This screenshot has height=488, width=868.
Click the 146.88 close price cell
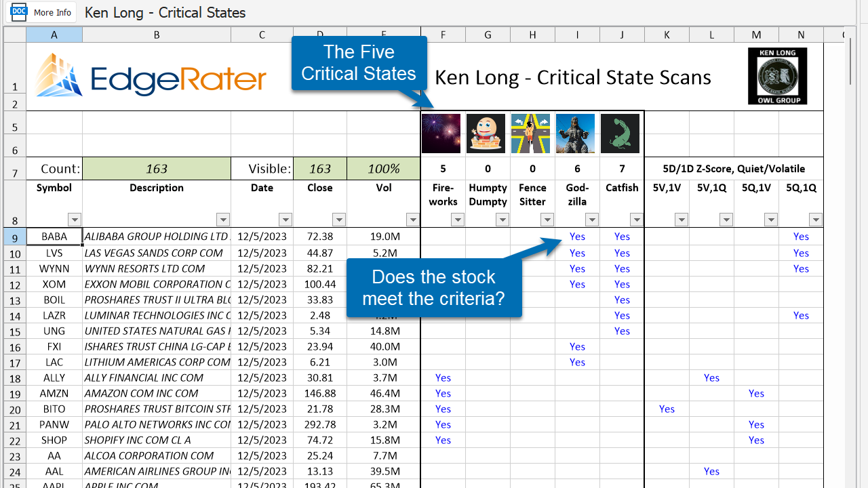320,393
